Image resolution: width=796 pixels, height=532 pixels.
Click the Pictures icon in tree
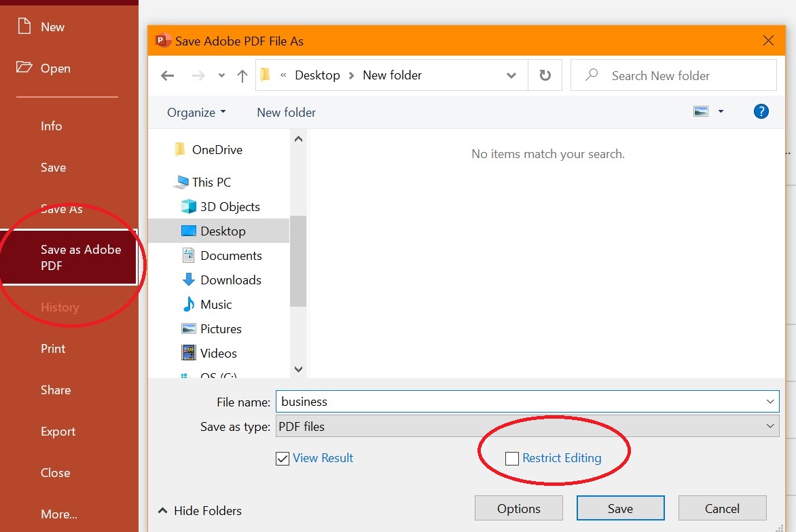click(188, 328)
